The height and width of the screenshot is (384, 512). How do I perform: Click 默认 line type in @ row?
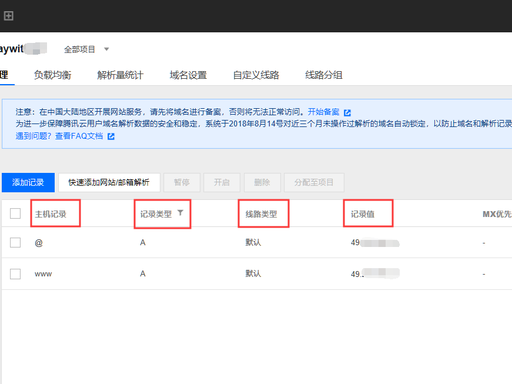click(253, 242)
